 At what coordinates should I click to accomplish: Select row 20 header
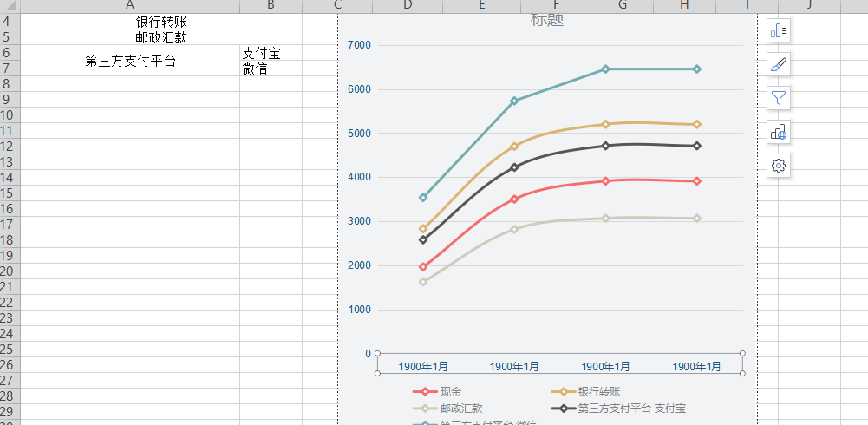click(10, 271)
